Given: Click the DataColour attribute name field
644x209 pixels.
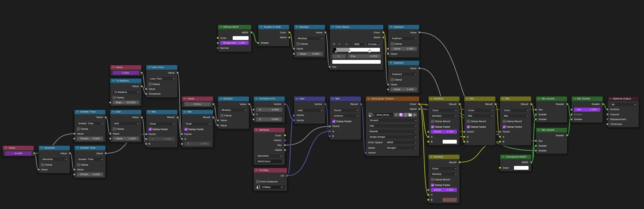Looking at the screenshot, I should click(269, 161).
